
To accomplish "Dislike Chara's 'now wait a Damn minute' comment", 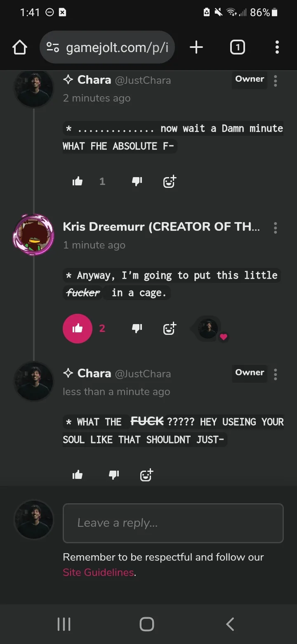I will (137, 181).
